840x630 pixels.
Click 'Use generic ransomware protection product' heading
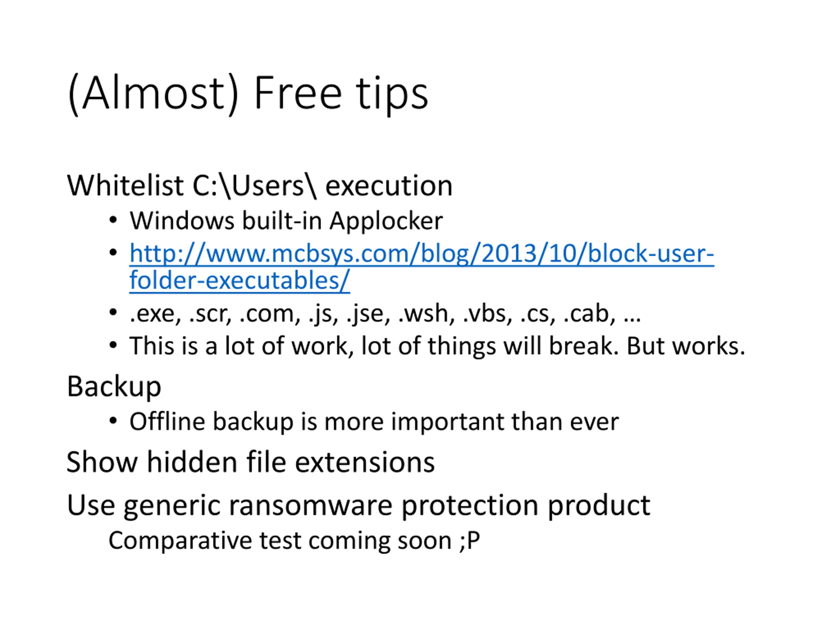[x=359, y=506]
